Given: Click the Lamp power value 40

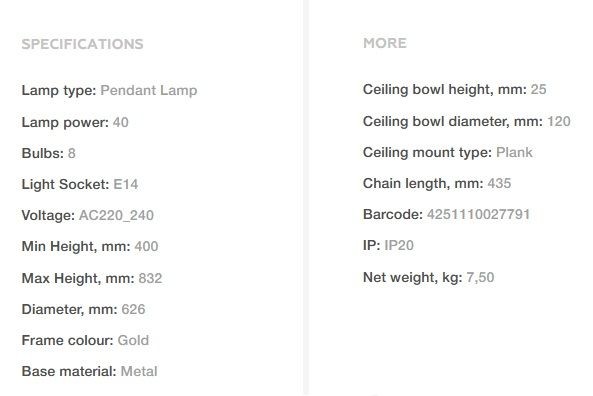Looking at the screenshot, I should [x=121, y=122].
